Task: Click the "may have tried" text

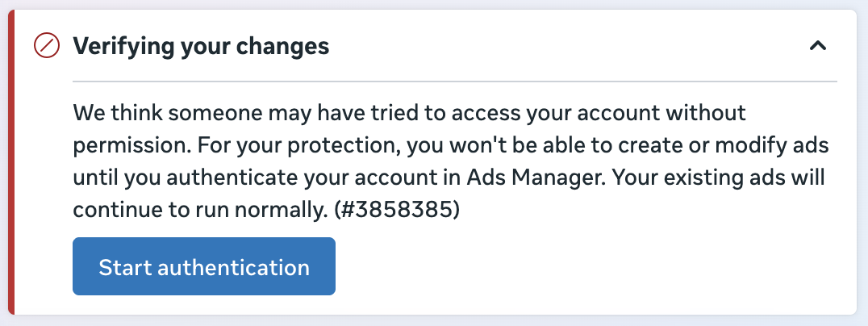Action: click(331, 112)
